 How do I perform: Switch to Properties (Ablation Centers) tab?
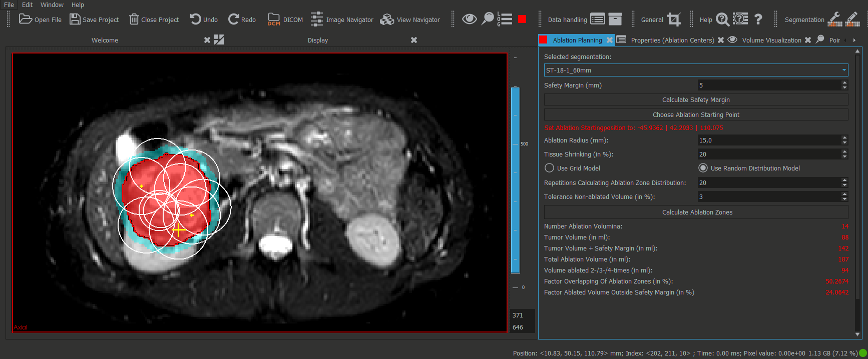click(x=672, y=40)
